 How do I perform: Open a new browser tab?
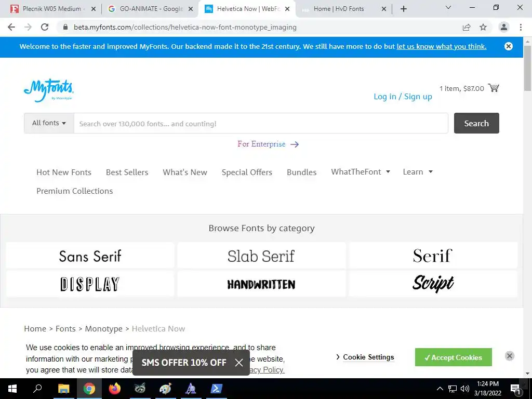pos(403,9)
